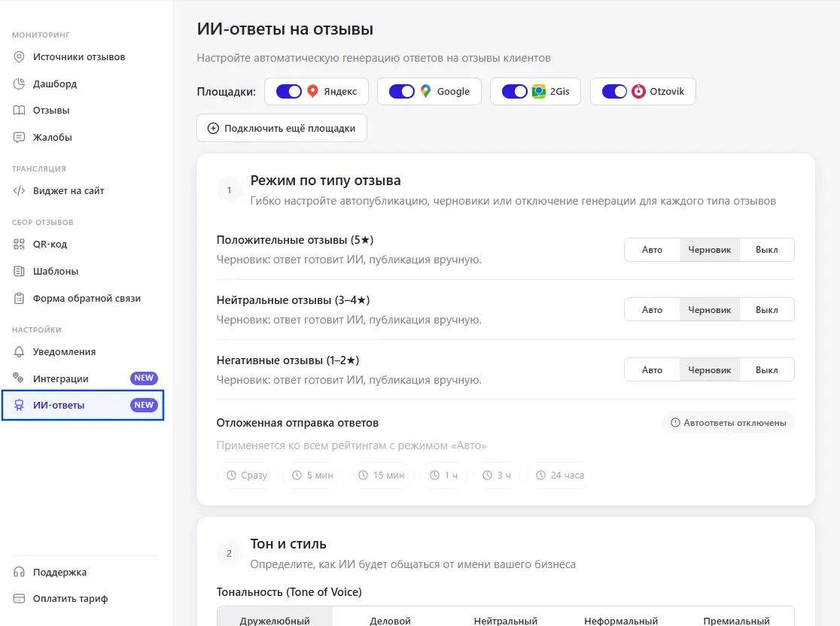
Task: Disable the Яндекс platform toggle
Action: click(x=287, y=90)
